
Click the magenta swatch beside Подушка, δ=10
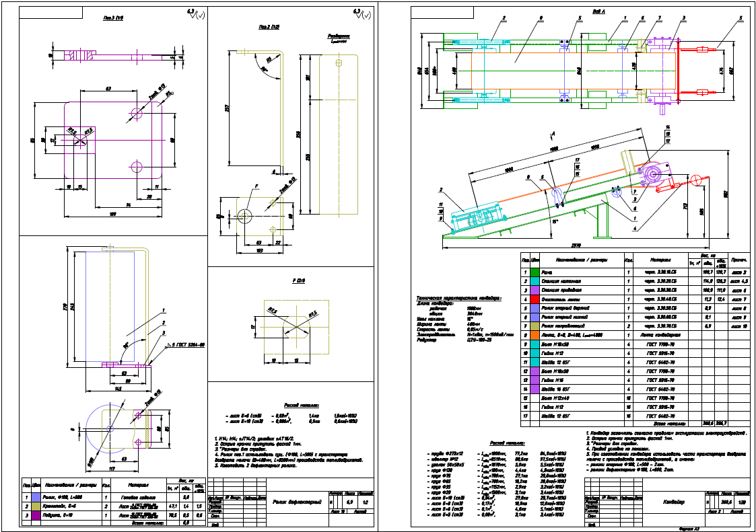pos(36,516)
